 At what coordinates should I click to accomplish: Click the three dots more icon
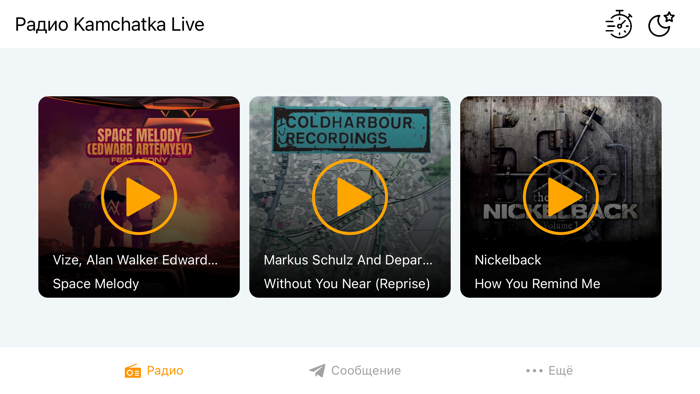click(534, 371)
